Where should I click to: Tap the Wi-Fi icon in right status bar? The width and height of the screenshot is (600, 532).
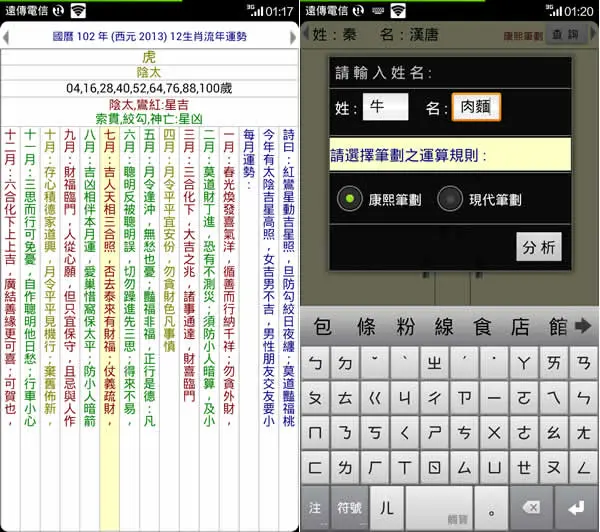pos(398,10)
